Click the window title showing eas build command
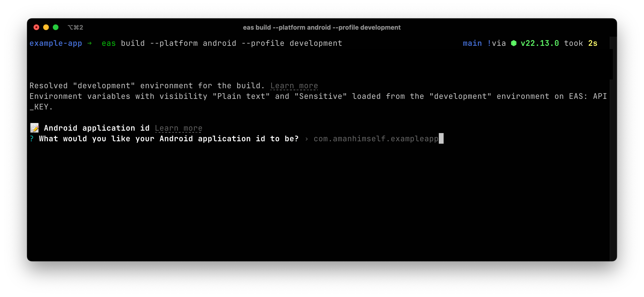The height and width of the screenshot is (297, 644). tap(322, 27)
